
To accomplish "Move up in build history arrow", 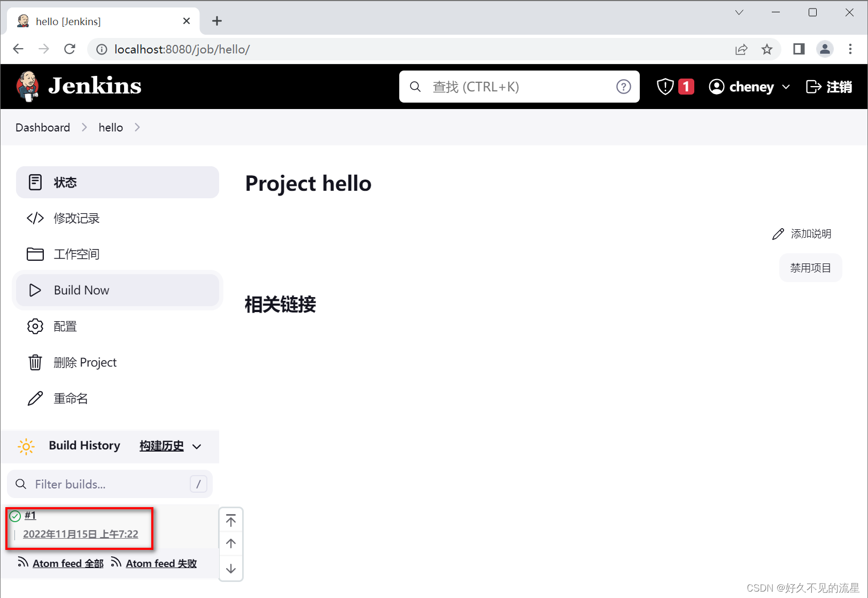I will (x=231, y=543).
